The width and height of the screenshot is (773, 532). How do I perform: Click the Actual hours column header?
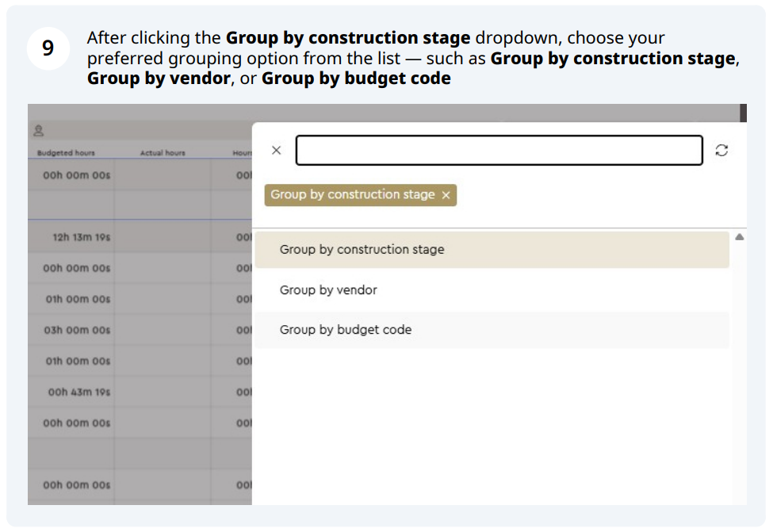[x=163, y=153]
